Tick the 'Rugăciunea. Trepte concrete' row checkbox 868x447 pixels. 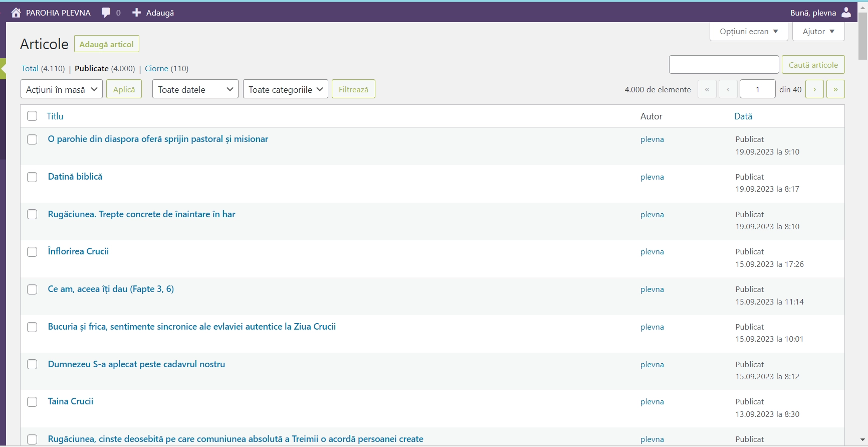32,214
